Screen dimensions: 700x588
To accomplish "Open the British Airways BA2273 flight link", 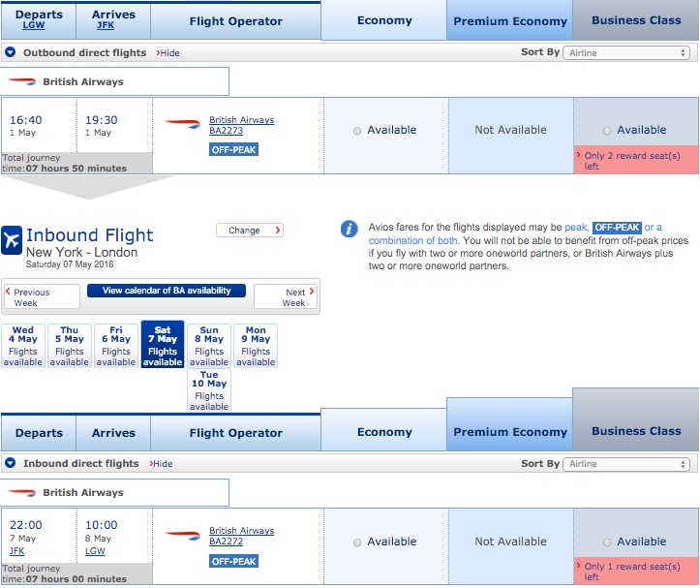I will coord(241,125).
